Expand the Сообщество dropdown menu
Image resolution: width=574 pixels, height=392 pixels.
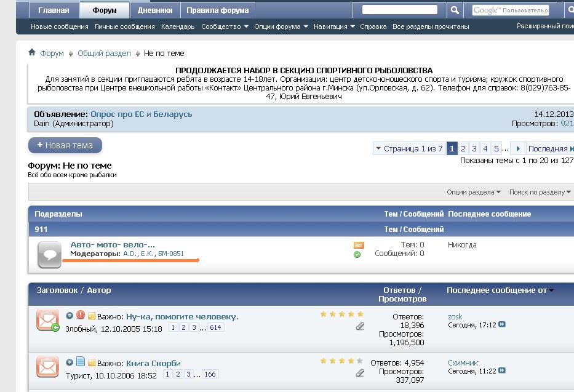[x=225, y=26]
